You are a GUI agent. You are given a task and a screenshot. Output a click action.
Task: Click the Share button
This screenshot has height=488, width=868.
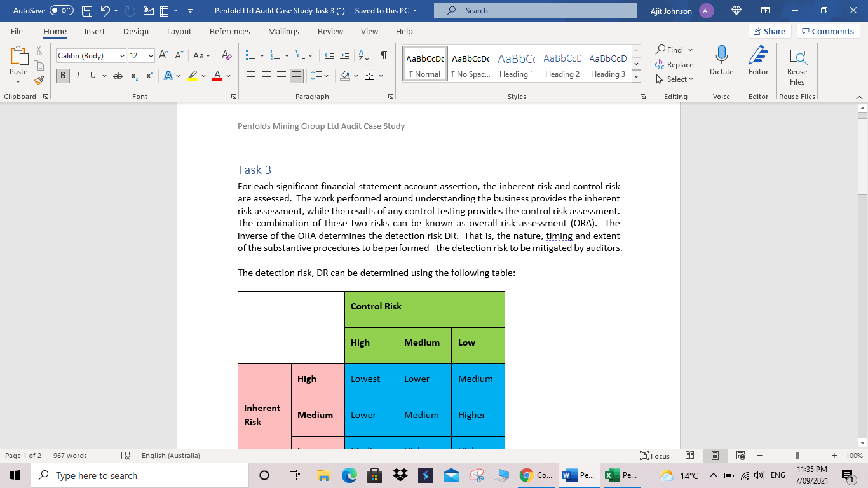point(769,30)
